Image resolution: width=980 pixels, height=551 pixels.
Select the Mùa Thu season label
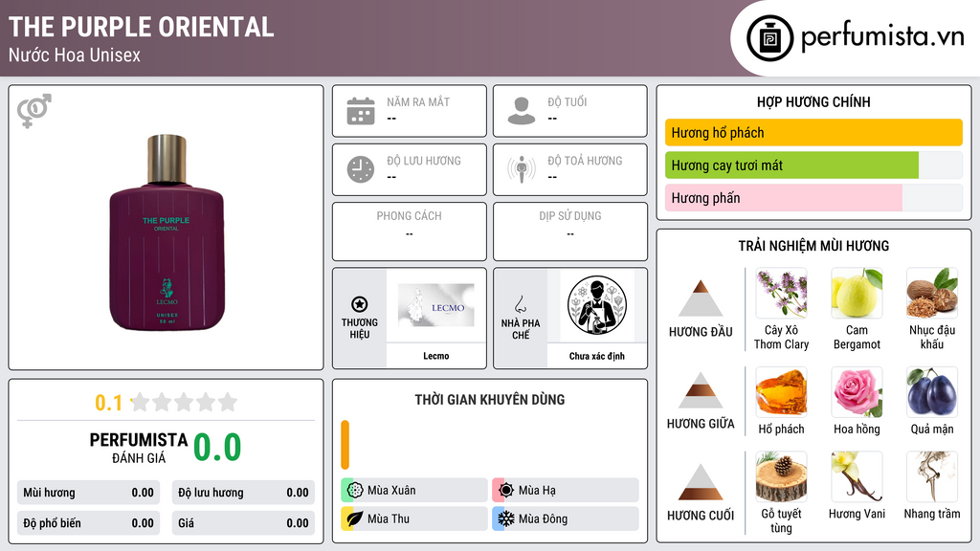(389, 518)
